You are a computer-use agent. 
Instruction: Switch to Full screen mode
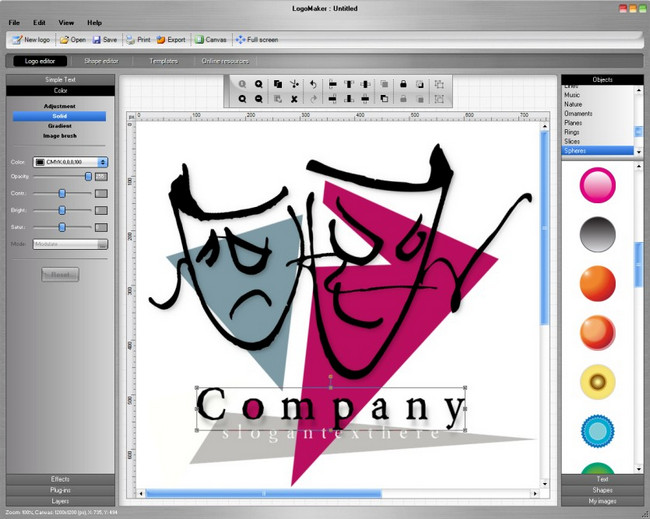coord(257,40)
